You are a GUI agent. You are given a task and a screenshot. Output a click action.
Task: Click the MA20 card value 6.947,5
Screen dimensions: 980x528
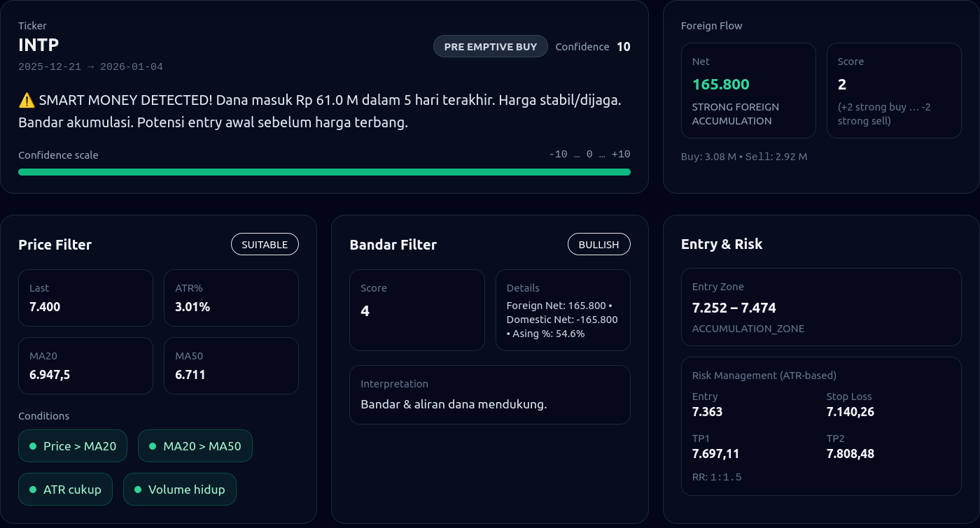point(50,375)
